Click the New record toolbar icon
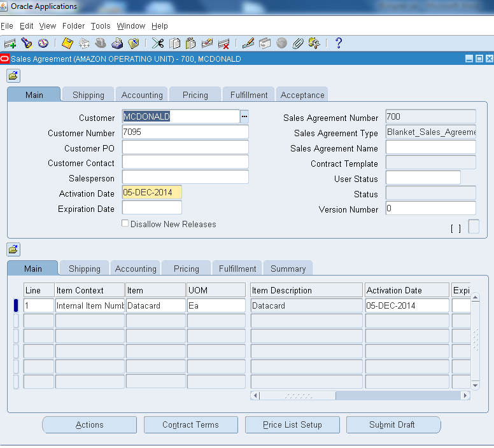Screen dimensions: 494x448 coord(10,43)
